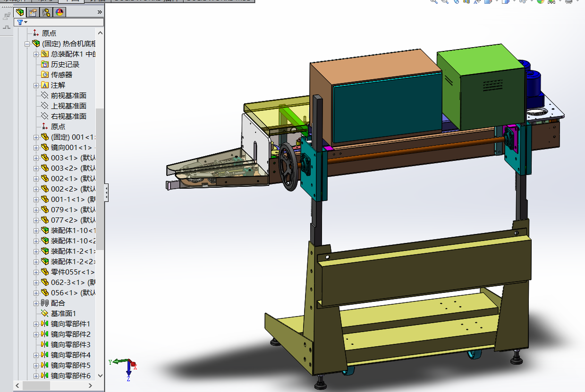Screen dimensions: 585x392
Task: Select the 上视基准面 plane icon
Action: pyautogui.click(x=45, y=106)
